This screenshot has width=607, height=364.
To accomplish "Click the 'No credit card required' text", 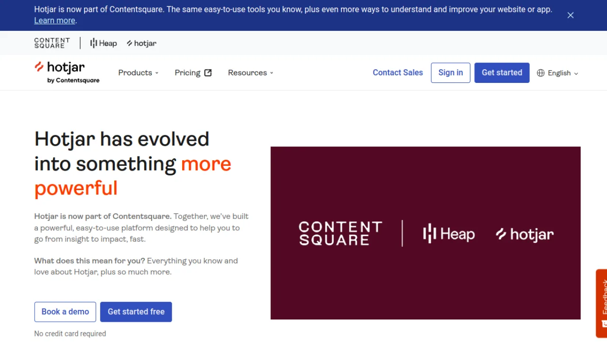I will (x=70, y=334).
